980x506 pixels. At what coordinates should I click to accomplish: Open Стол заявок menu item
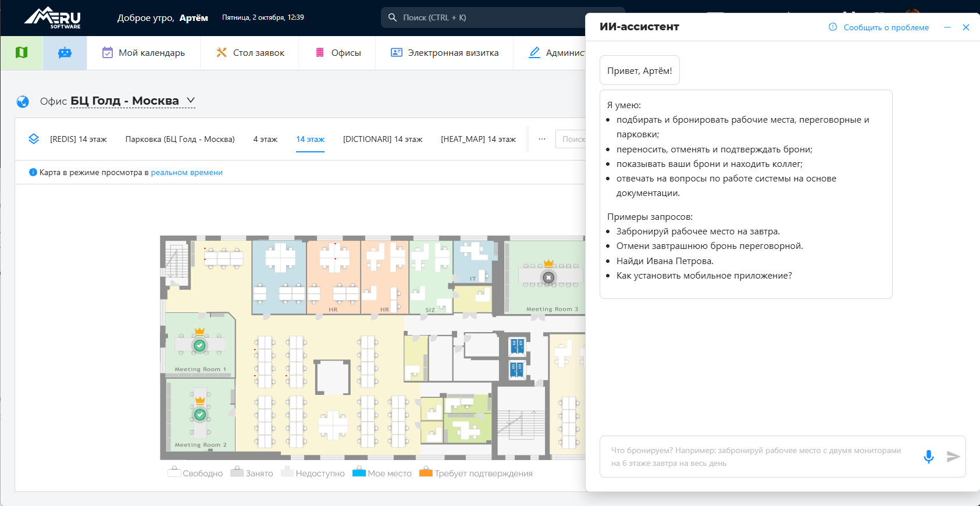250,53
